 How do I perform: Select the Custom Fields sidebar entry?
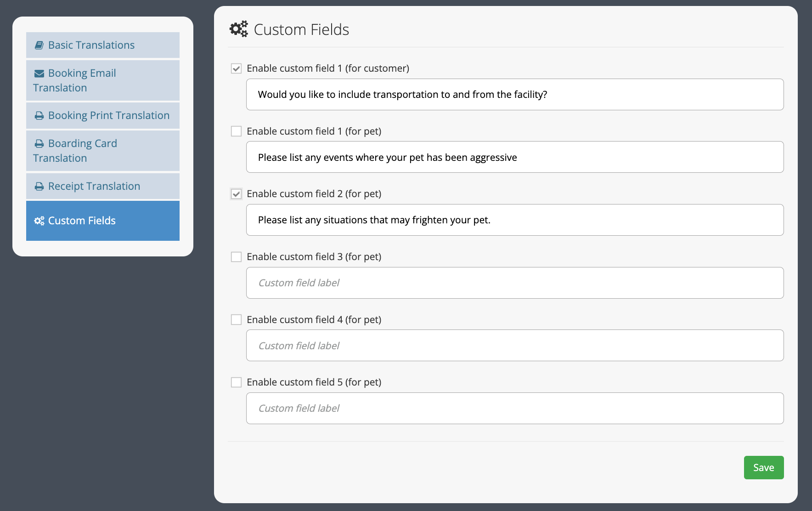tap(103, 221)
